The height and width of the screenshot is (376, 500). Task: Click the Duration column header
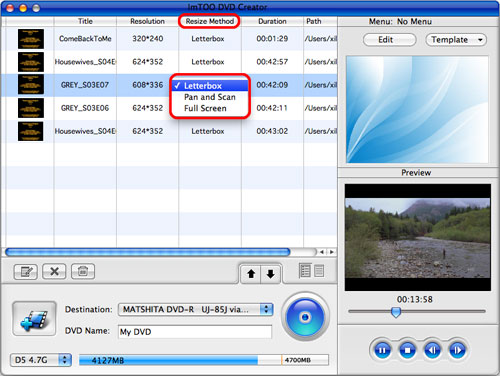tap(272, 21)
